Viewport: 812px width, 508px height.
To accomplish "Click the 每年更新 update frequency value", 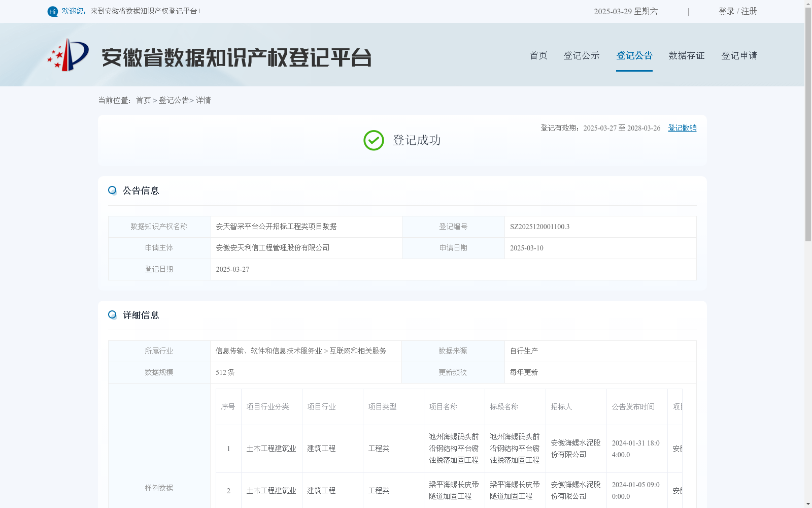I will pyautogui.click(x=524, y=372).
